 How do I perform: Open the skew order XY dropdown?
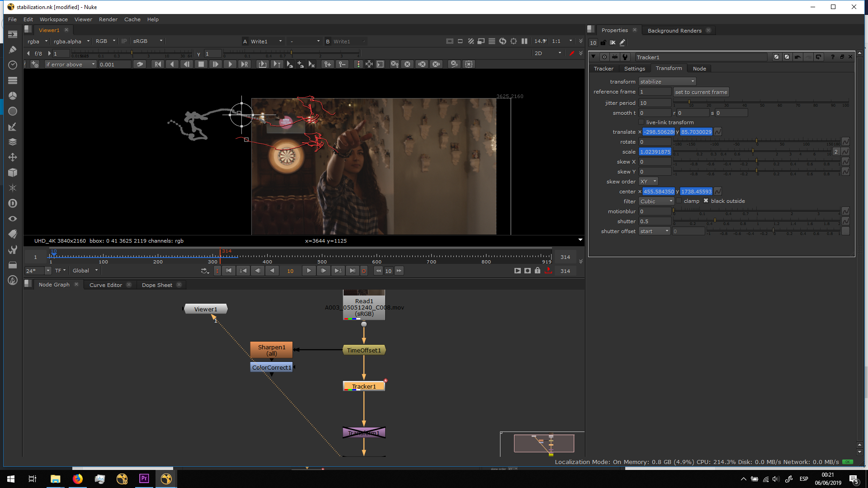(x=648, y=182)
